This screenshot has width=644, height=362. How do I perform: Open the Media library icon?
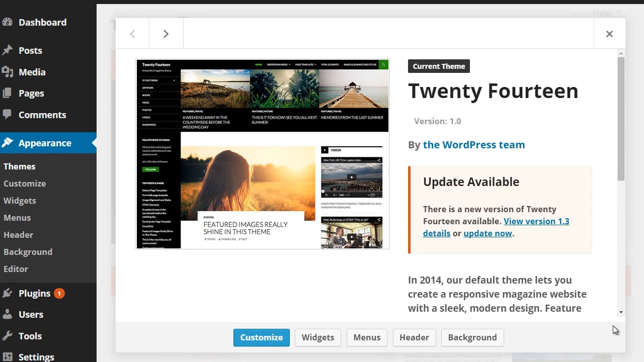pyautogui.click(x=7, y=72)
